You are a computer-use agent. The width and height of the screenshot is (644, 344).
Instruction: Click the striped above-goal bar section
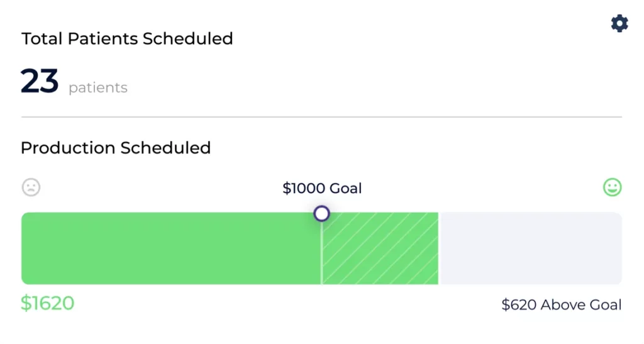pyautogui.click(x=380, y=248)
